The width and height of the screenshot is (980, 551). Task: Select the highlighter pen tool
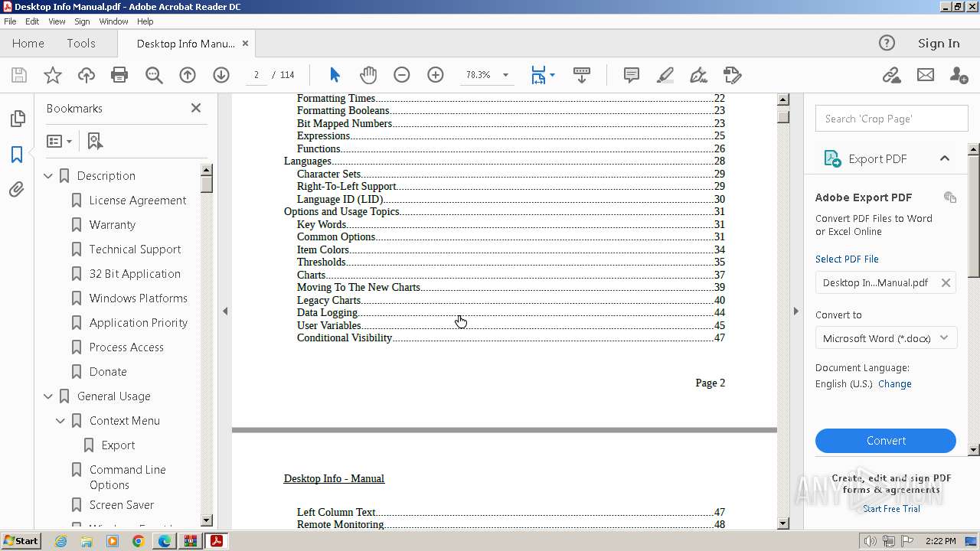click(665, 75)
